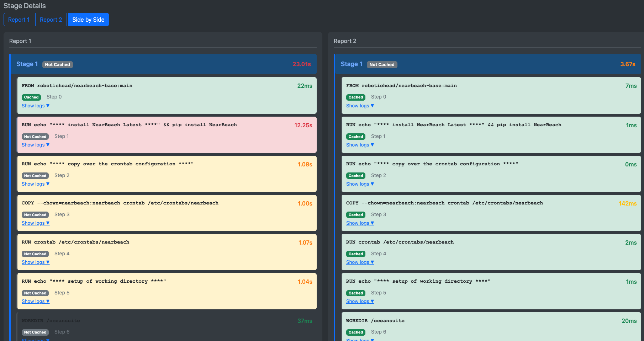Expand logs for Report 2 Step 4
Viewport: 644px width, 341px height.
click(360, 262)
